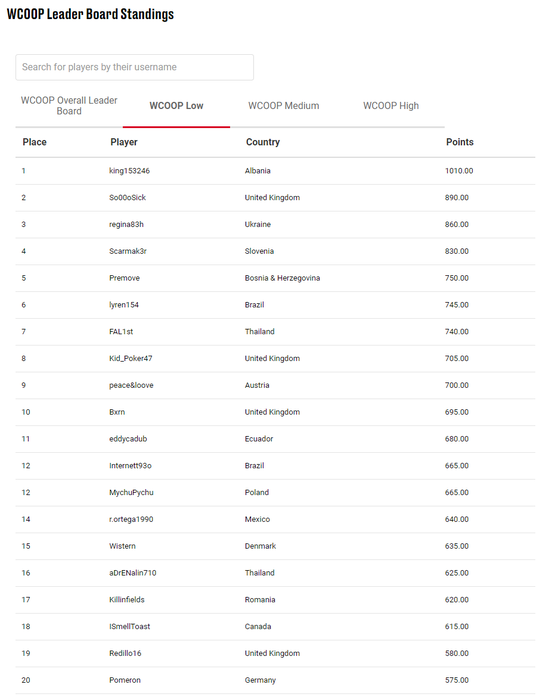552x700 pixels.
Task: Select player So00oSick row
Action: [x=275, y=198]
